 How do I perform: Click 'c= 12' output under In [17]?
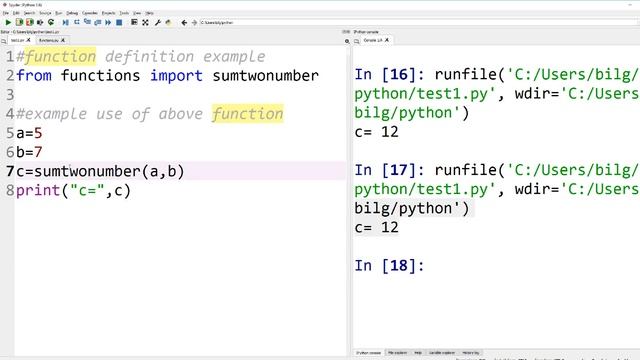376,227
